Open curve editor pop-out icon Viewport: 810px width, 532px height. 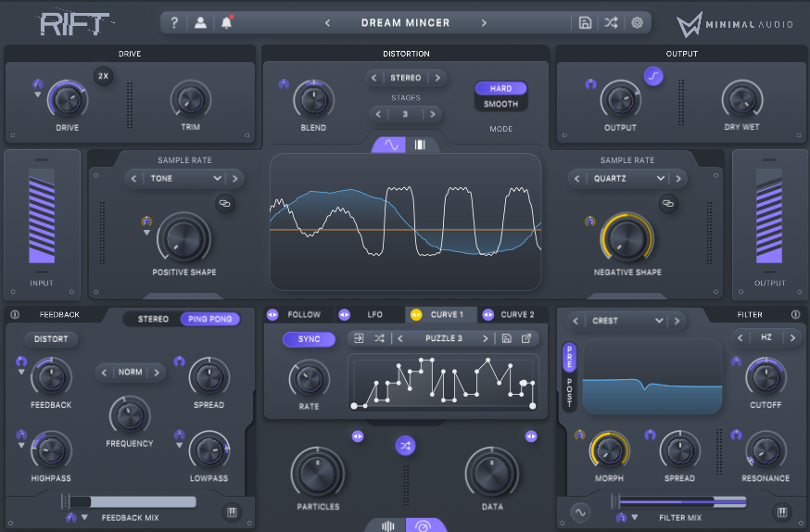(526, 338)
